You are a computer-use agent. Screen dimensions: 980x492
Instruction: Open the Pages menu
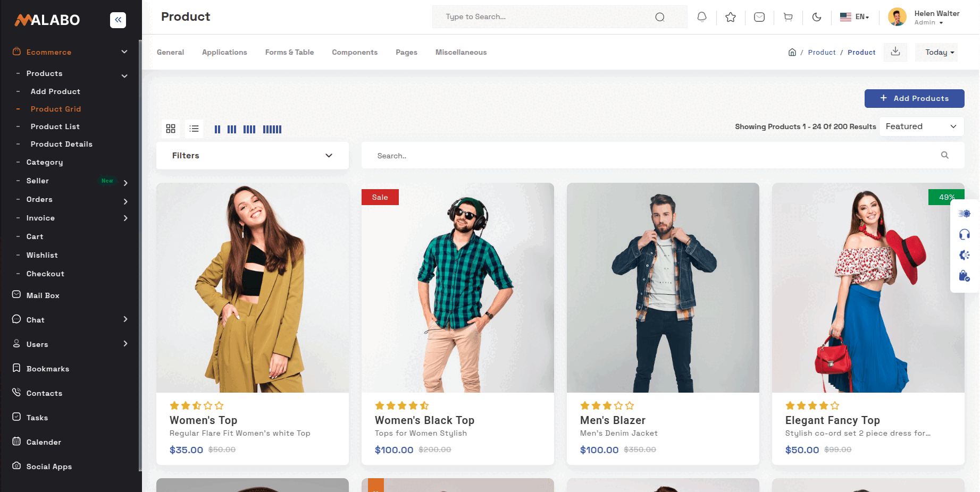(x=406, y=52)
